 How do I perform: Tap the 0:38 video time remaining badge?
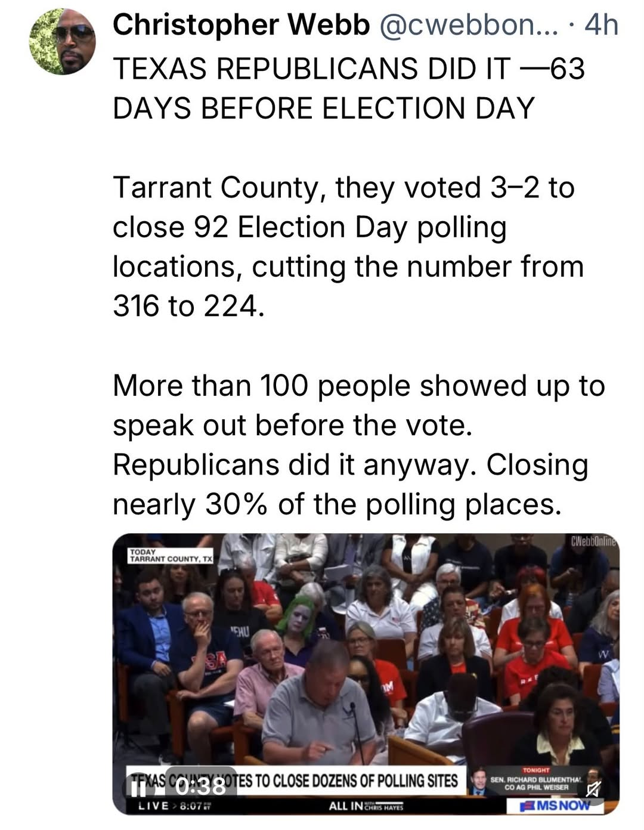[x=201, y=787]
